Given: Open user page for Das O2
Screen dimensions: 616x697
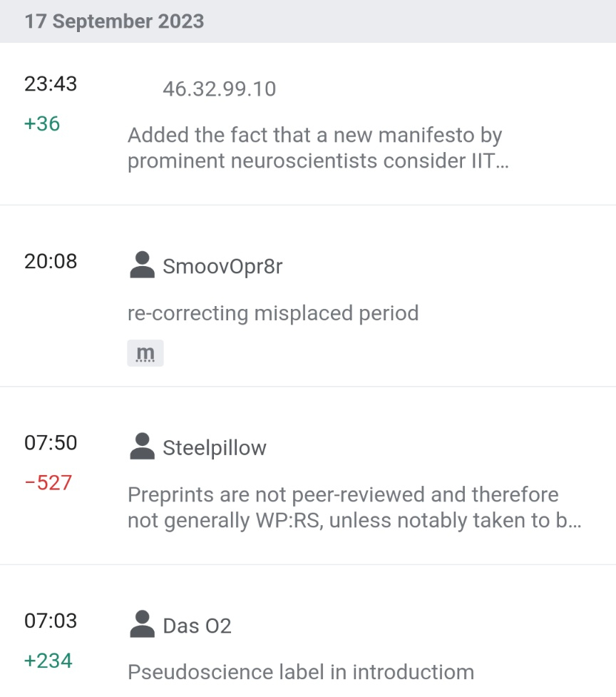Looking at the screenshot, I should (197, 626).
